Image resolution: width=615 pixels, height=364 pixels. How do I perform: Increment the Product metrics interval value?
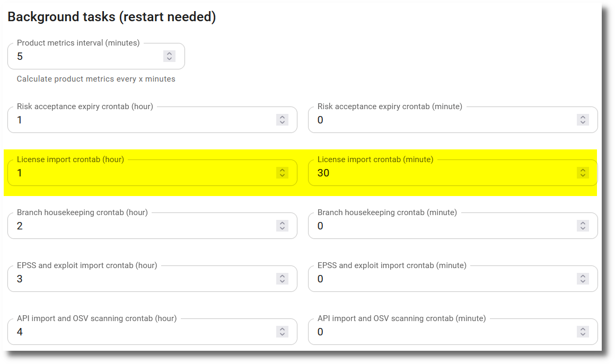[169, 56]
